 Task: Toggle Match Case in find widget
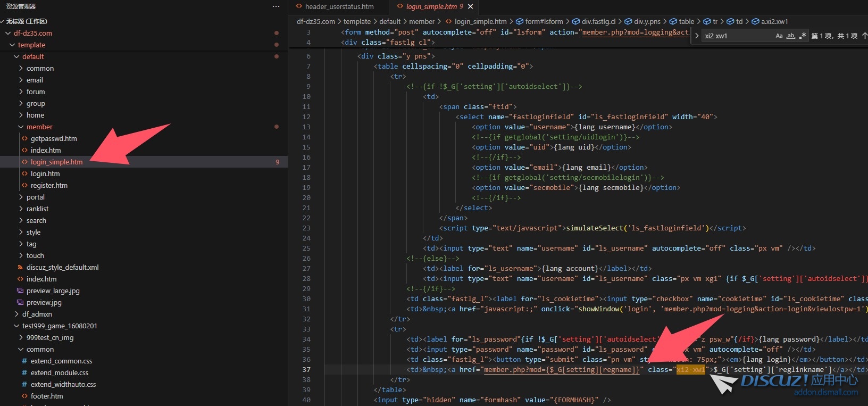click(779, 36)
